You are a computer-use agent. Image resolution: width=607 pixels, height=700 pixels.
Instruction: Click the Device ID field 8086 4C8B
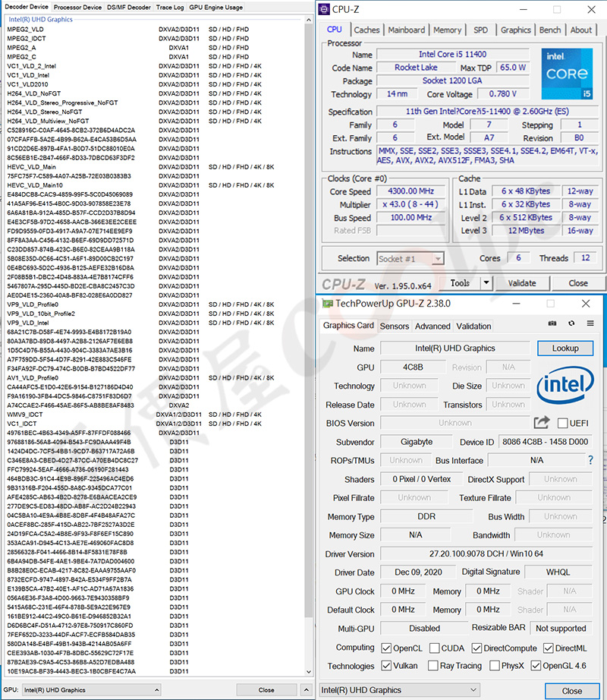[x=545, y=442]
